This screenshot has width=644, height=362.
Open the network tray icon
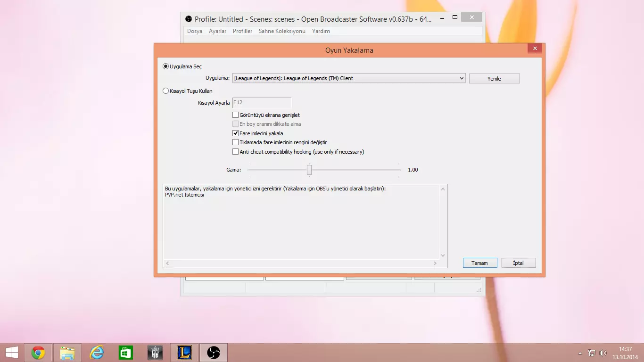click(592, 353)
